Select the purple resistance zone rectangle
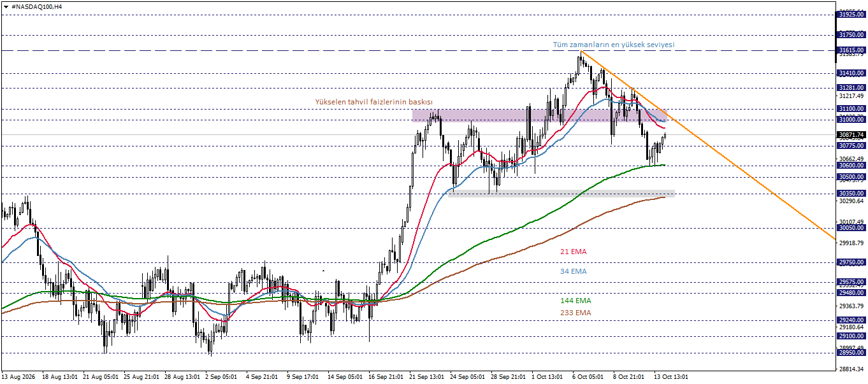This screenshot has width=868, height=384. pos(539,115)
